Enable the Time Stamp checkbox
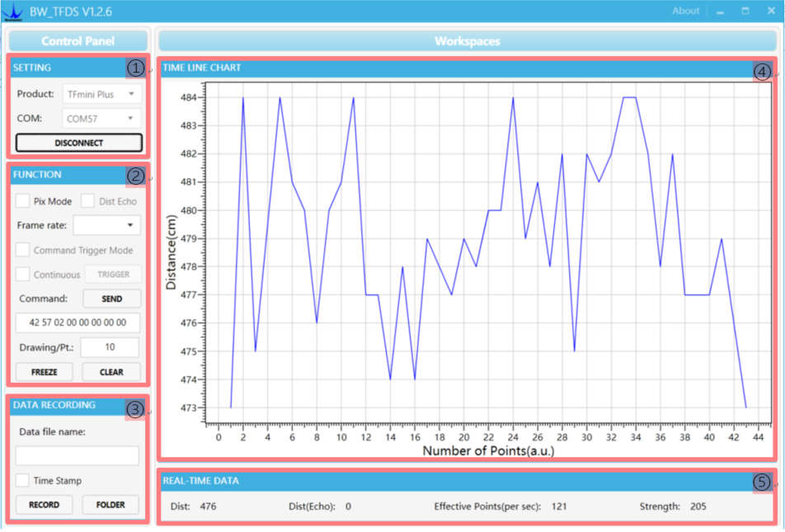Screen dimensions: 785x532 pos(22,480)
